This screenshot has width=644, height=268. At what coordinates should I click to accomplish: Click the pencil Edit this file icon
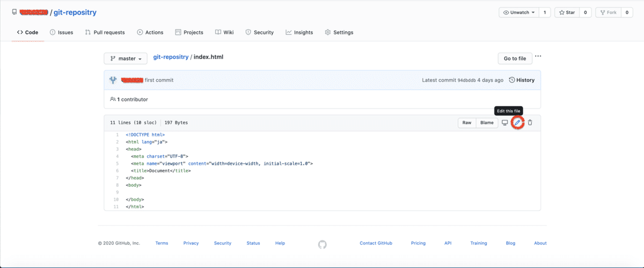517,123
